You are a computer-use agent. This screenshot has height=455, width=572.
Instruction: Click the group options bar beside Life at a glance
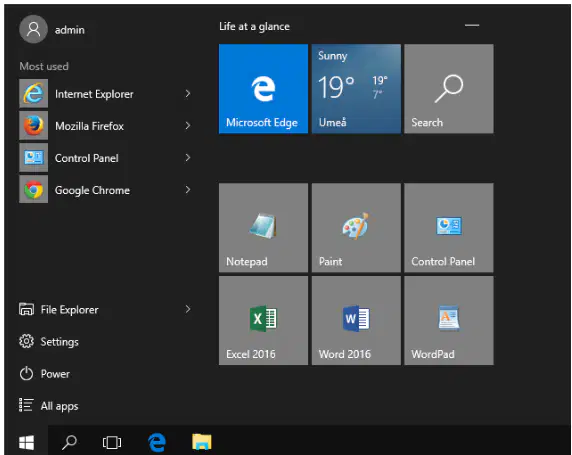point(472,25)
